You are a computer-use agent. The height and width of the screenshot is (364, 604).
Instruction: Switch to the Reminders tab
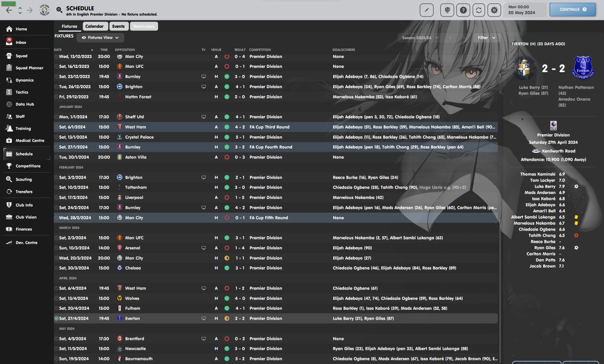tap(144, 26)
